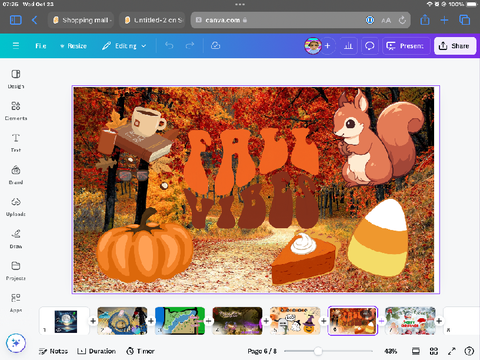Open Canva magic assistant button
This screenshot has width=480, height=360.
pos(16,343)
